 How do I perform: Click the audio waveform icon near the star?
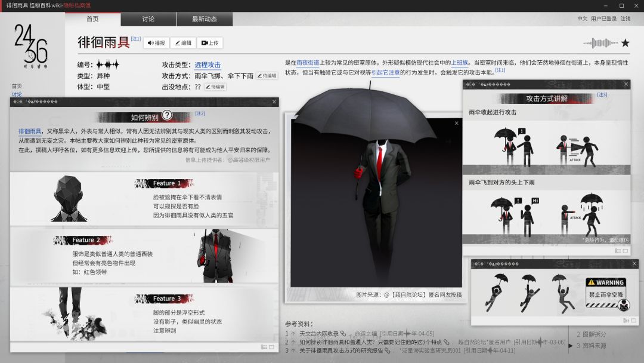[600, 43]
